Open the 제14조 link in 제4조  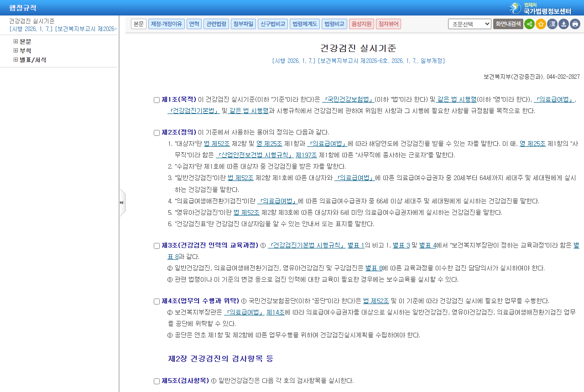point(276,312)
